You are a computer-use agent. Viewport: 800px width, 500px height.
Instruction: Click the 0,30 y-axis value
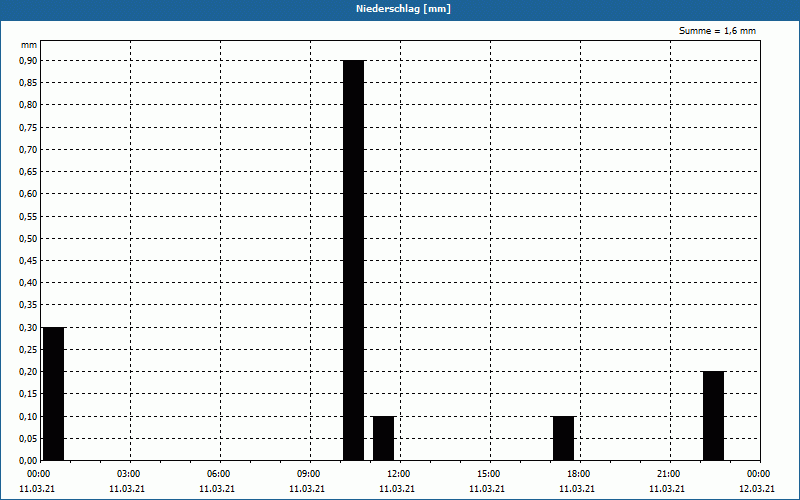pos(28,328)
